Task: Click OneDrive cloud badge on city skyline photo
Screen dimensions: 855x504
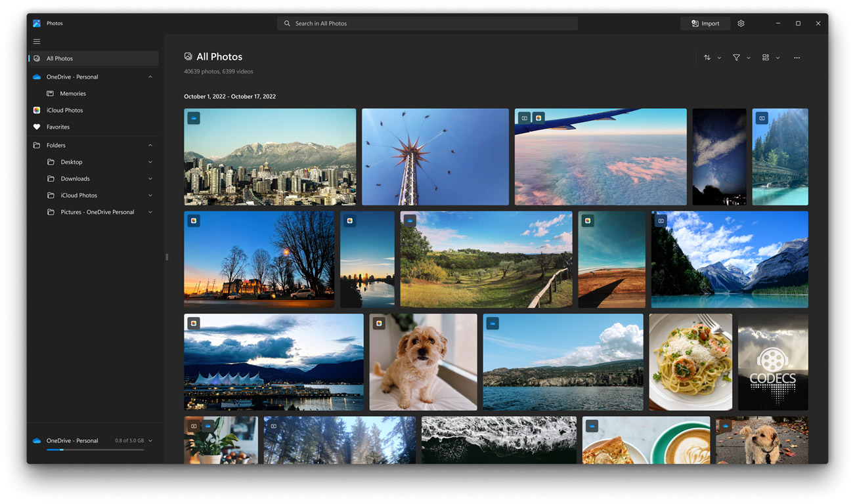Action: pyautogui.click(x=194, y=118)
